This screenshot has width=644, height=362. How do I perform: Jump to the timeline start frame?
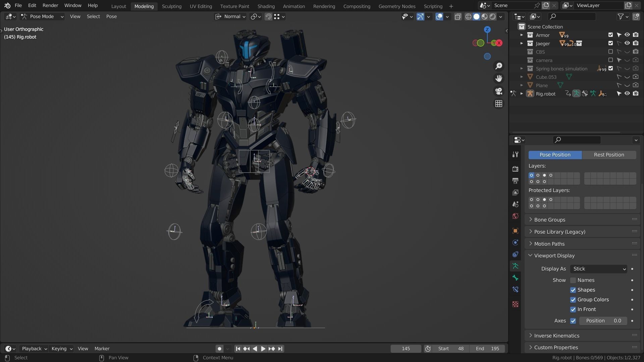click(238, 349)
